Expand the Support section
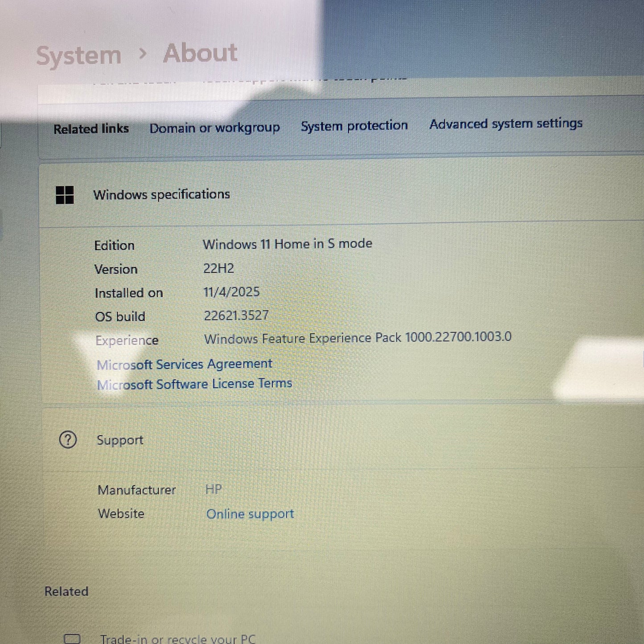Viewport: 644px width, 644px height. [120, 440]
